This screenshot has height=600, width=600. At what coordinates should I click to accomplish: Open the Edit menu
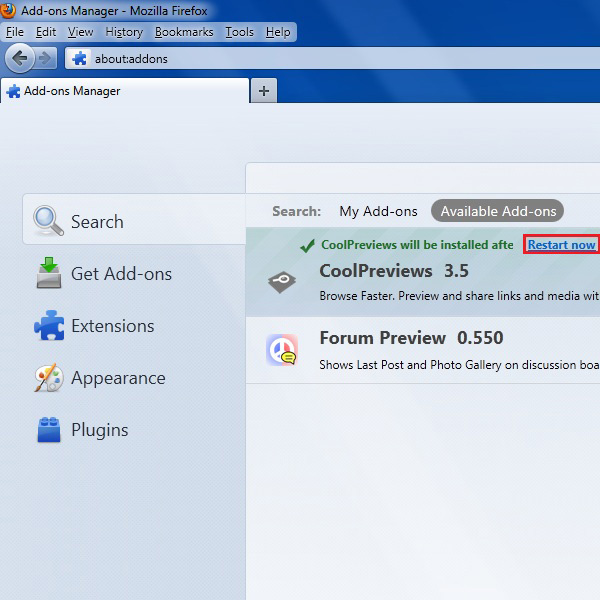(46, 32)
